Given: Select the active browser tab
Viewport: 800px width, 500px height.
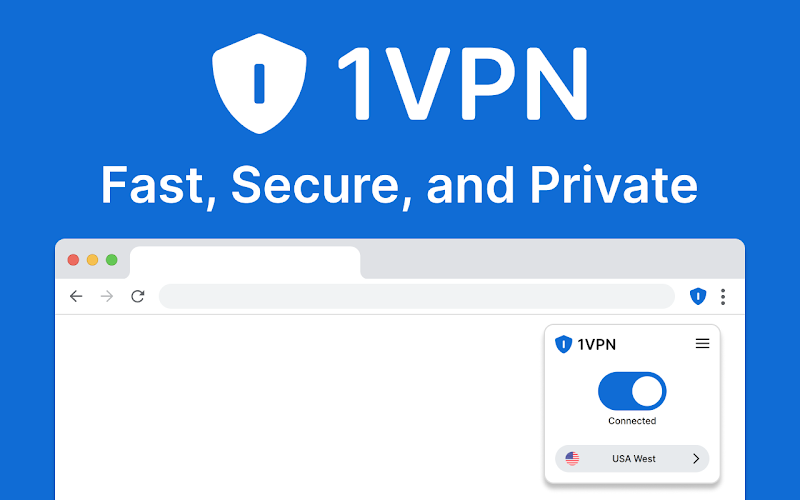Looking at the screenshot, I should coord(245,262).
